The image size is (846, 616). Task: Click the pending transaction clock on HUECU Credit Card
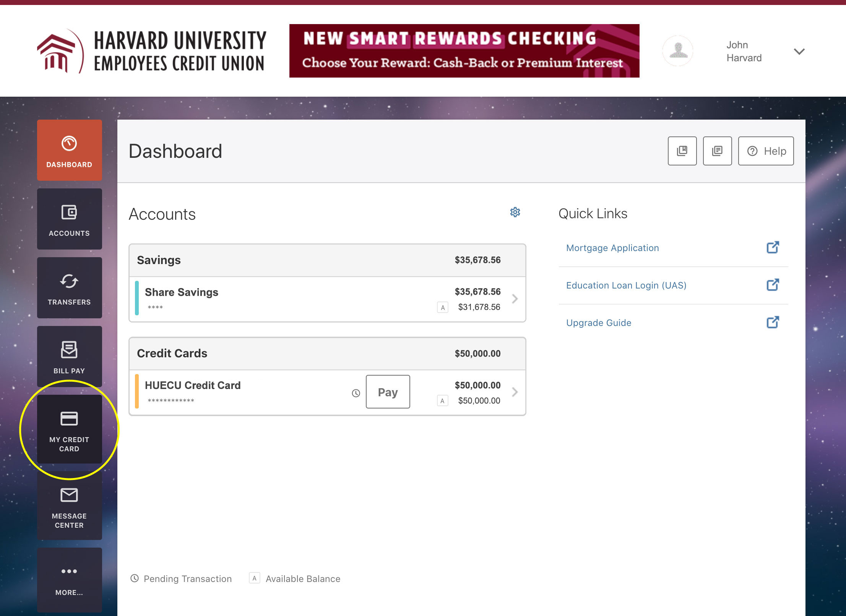click(356, 393)
